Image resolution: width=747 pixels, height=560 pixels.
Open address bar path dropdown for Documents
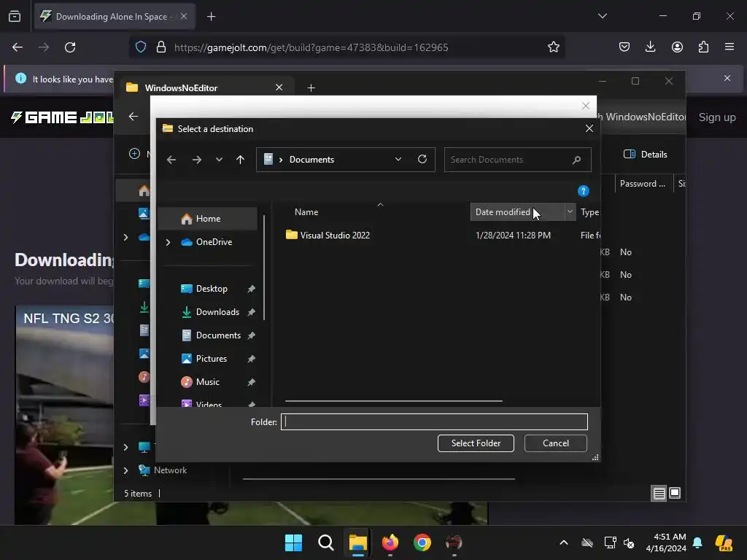398,160
